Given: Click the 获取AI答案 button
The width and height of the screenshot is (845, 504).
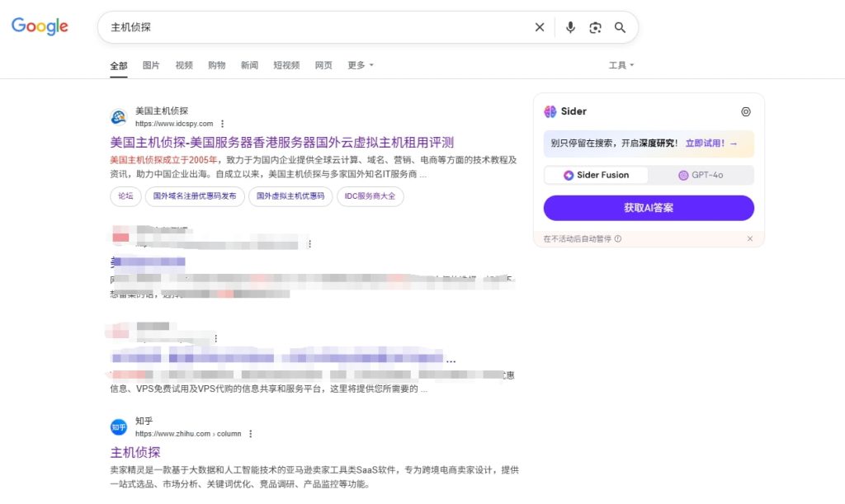Looking at the screenshot, I should [648, 208].
